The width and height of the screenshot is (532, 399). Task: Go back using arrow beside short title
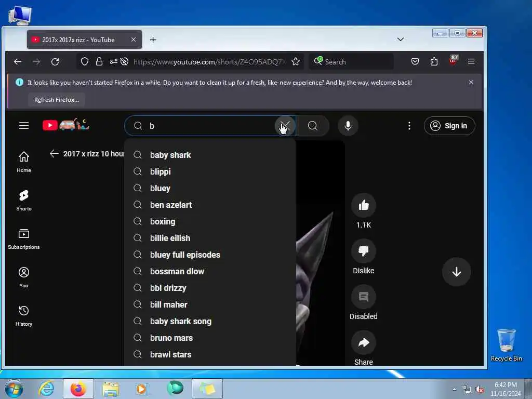click(54, 154)
